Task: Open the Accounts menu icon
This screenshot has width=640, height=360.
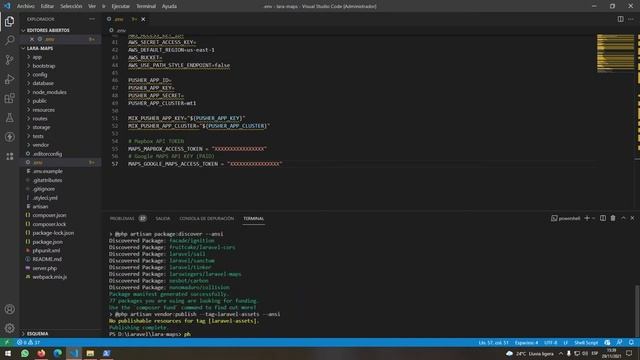Action: coord(9,309)
